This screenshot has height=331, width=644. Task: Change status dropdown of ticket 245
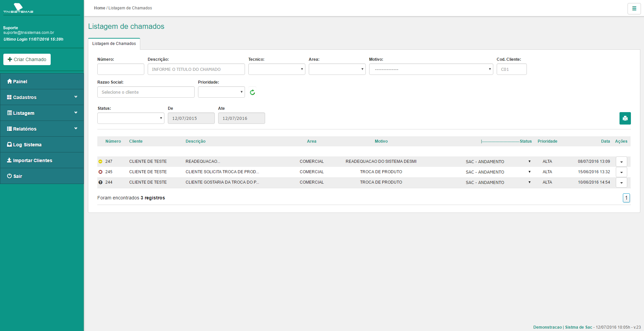pyautogui.click(x=498, y=172)
